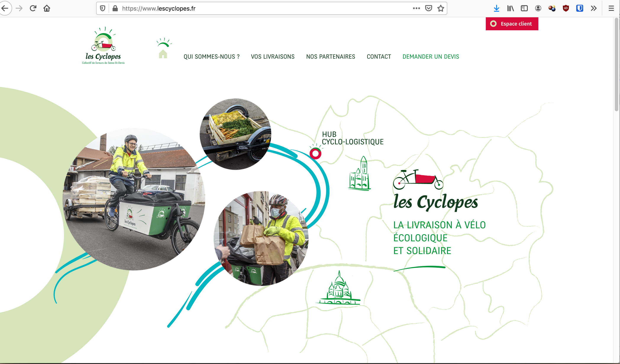Open the Firefox account icon
The image size is (620, 364).
[538, 8]
